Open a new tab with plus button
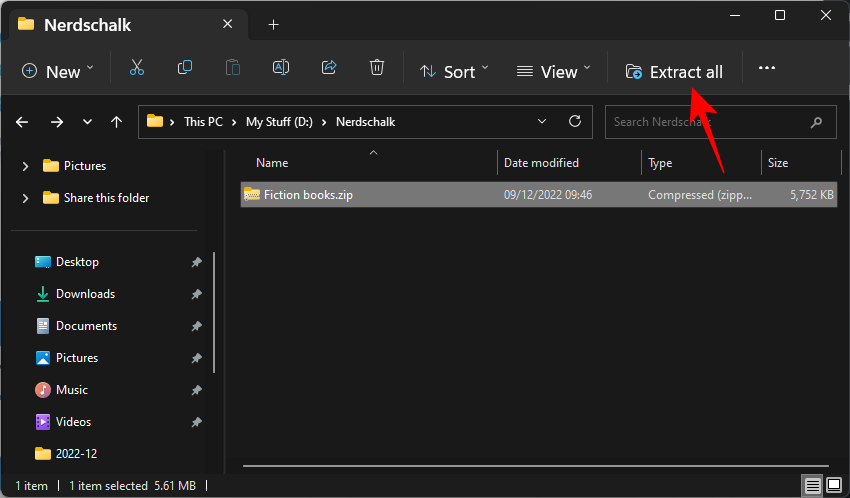 tap(273, 24)
